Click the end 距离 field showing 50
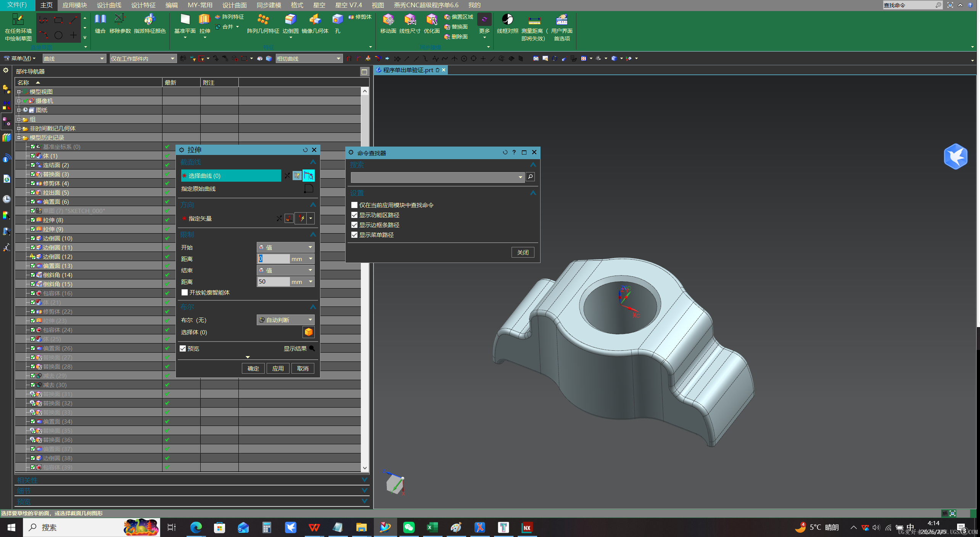Image resolution: width=980 pixels, height=537 pixels. point(273,282)
